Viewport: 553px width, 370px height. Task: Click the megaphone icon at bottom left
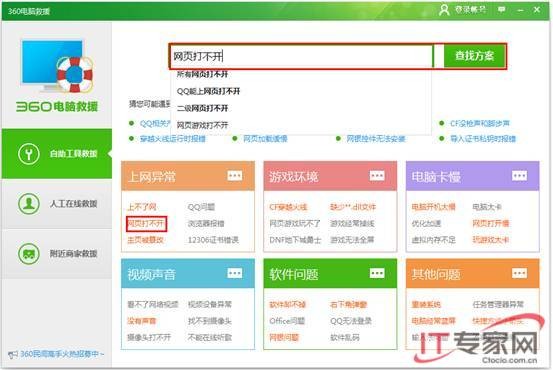point(13,354)
